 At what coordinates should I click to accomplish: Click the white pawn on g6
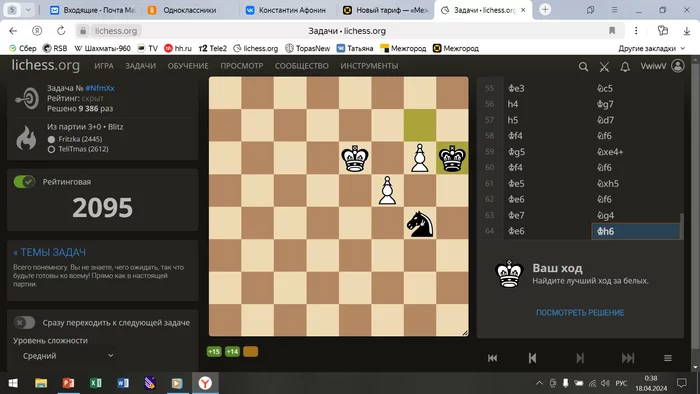click(x=420, y=158)
